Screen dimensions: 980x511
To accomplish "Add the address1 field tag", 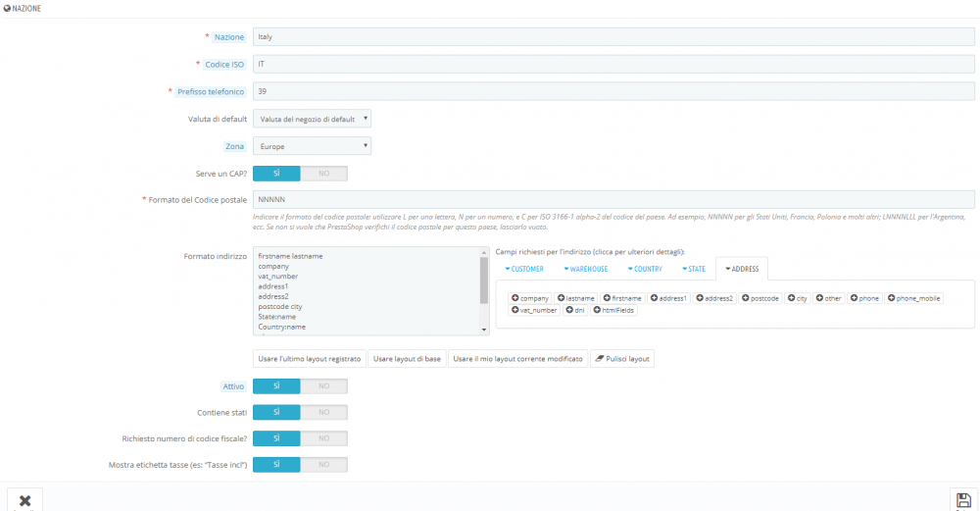I will pos(668,298).
